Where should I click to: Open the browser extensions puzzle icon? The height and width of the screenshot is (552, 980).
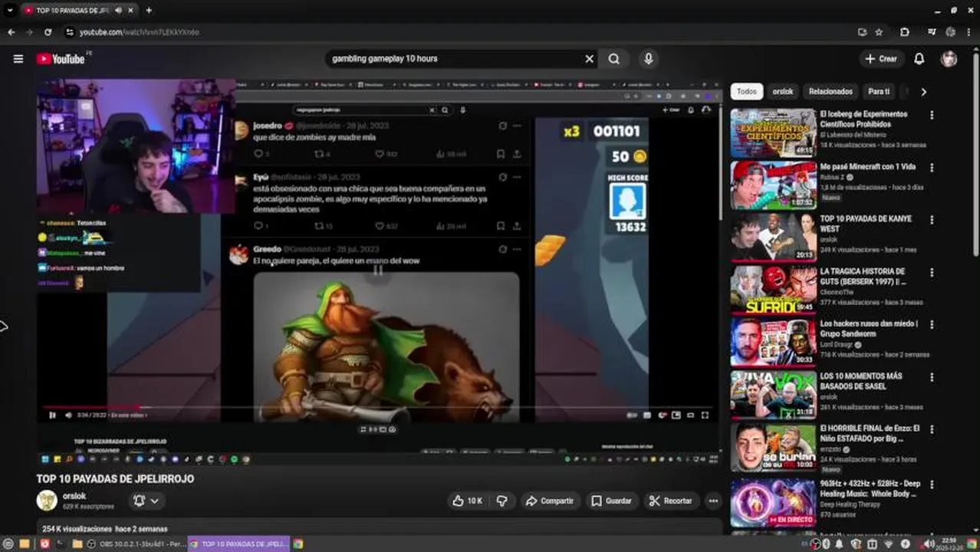coord(905,32)
